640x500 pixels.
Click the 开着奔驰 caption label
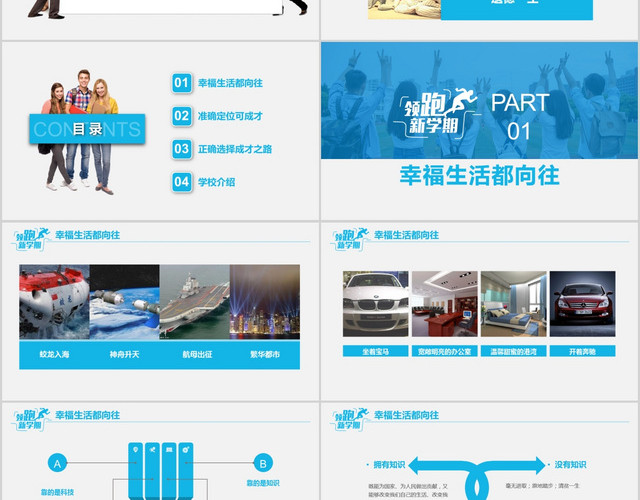click(x=582, y=351)
